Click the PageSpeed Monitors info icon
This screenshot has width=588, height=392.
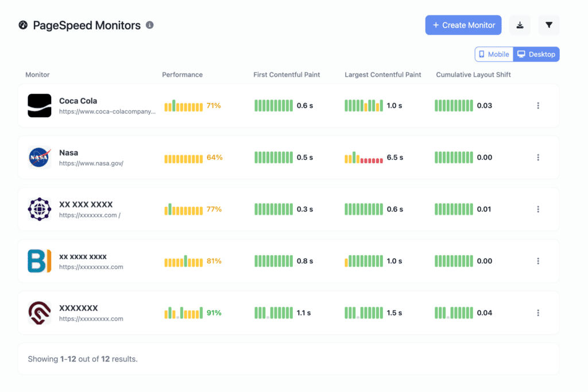[149, 25]
